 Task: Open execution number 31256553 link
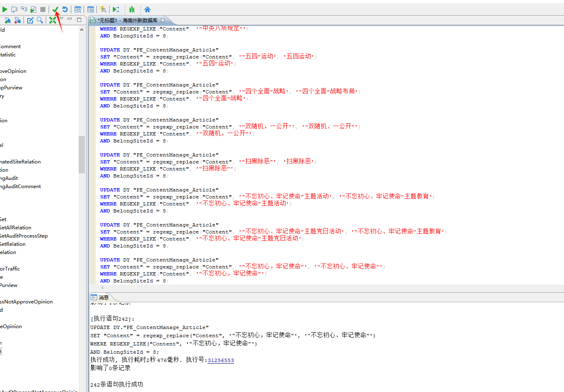(220, 360)
